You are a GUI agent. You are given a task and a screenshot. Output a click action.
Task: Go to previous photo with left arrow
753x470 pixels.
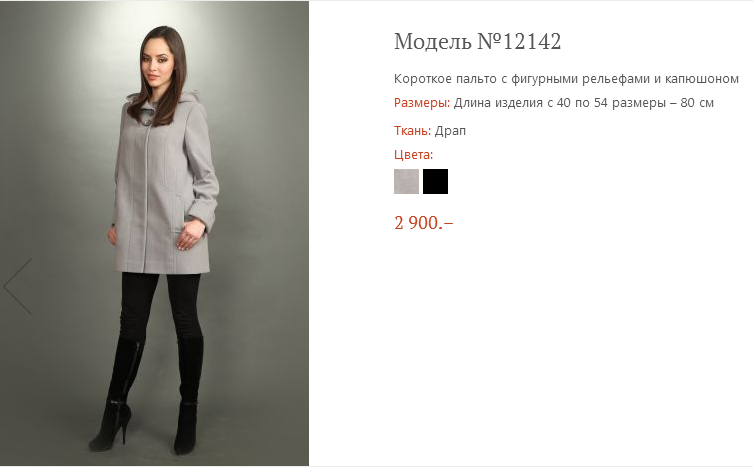18,287
